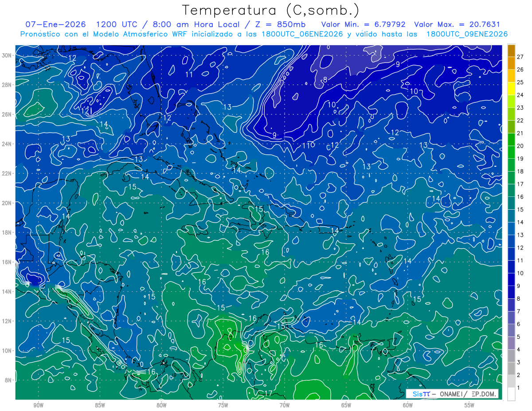Click the '1' value on color scale
532x411 pixels.
pyautogui.click(x=519, y=388)
